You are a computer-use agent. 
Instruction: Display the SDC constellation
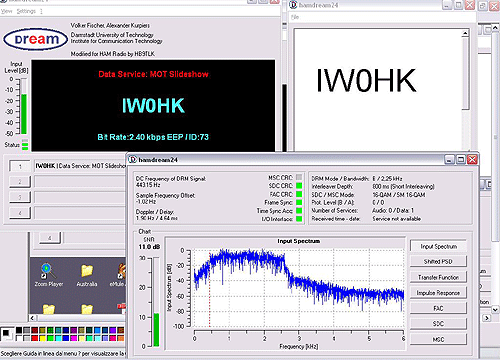438,324
